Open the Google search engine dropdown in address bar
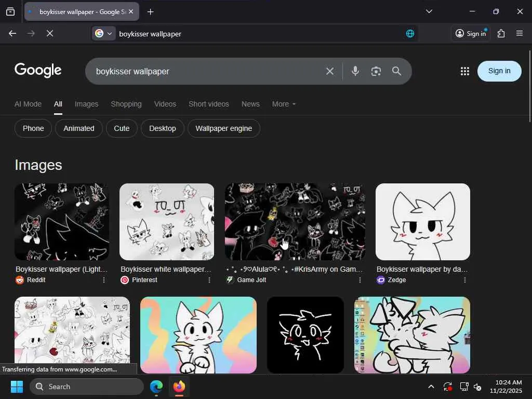Image resolution: width=532 pixels, height=399 pixels. coord(103,34)
